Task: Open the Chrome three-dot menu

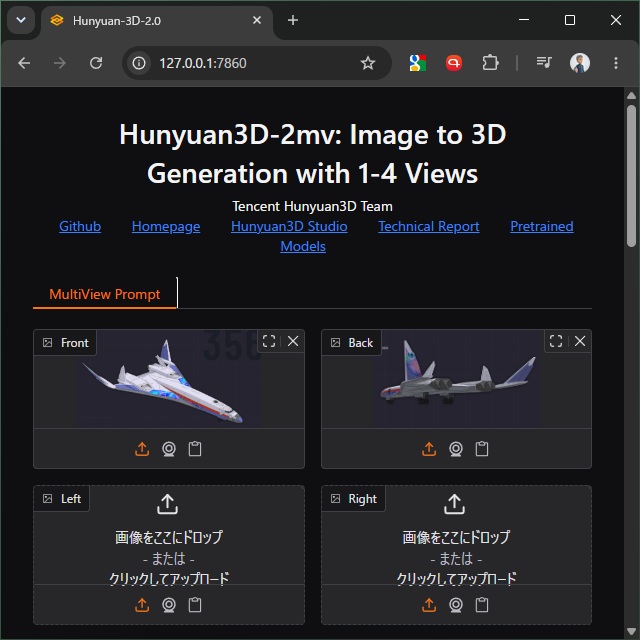Action: click(616, 63)
